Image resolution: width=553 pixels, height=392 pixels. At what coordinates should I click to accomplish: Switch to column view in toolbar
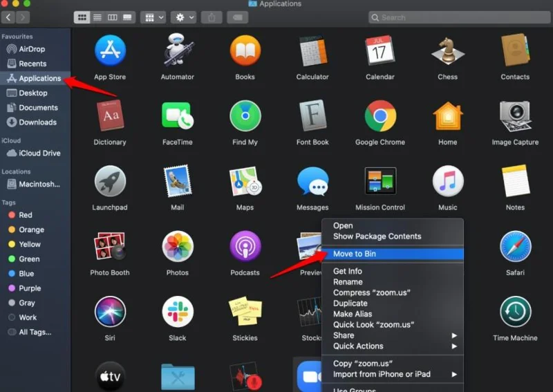coord(113,17)
